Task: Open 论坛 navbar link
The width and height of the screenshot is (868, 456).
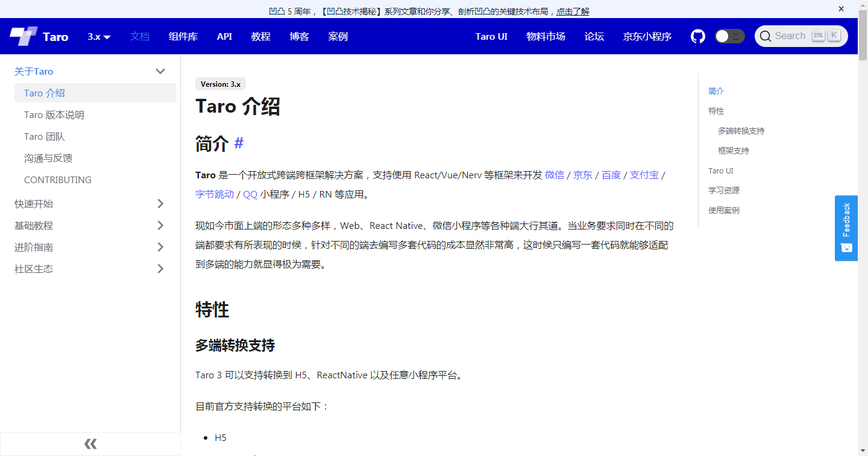Action: coord(594,36)
